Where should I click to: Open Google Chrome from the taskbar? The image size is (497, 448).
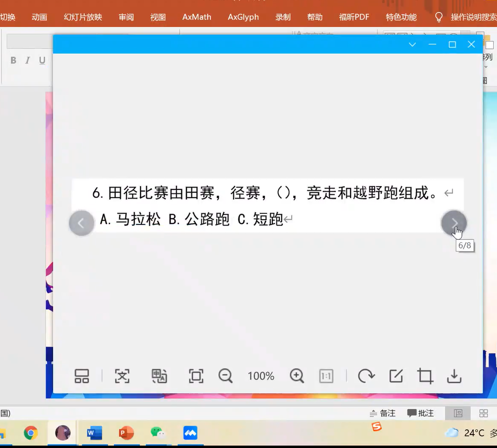click(x=31, y=433)
